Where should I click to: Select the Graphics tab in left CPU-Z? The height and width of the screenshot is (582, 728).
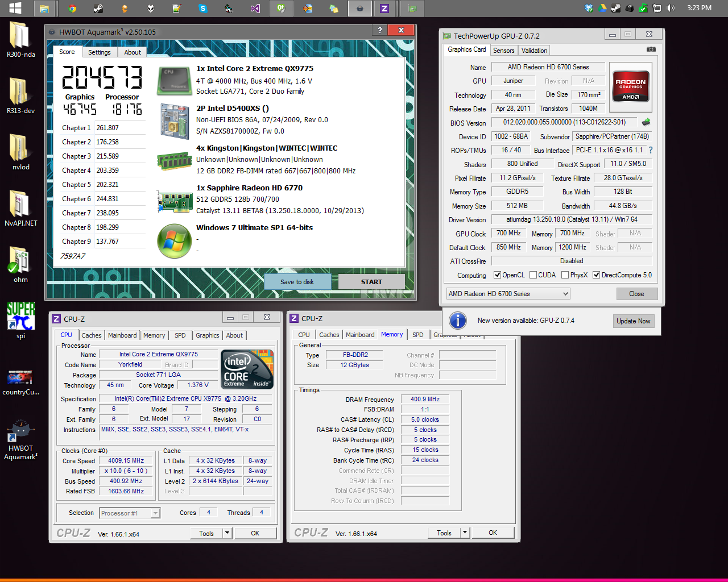[x=208, y=335]
